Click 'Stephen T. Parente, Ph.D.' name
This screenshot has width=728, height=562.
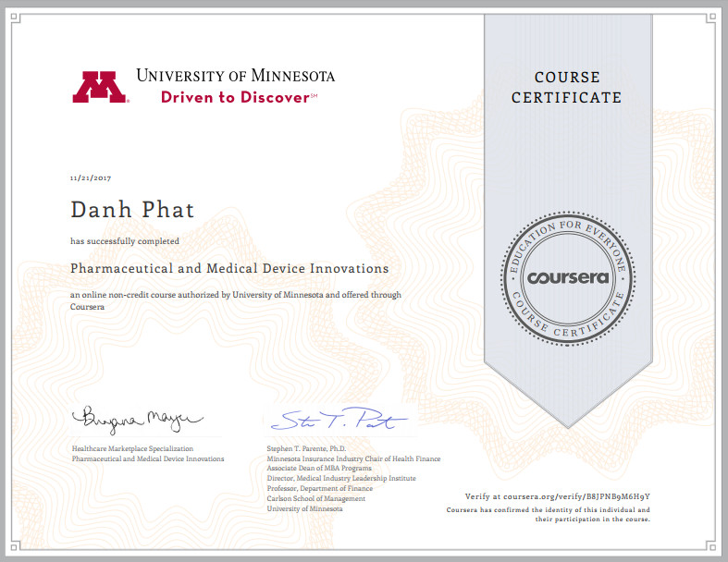(x=306, y=448)
